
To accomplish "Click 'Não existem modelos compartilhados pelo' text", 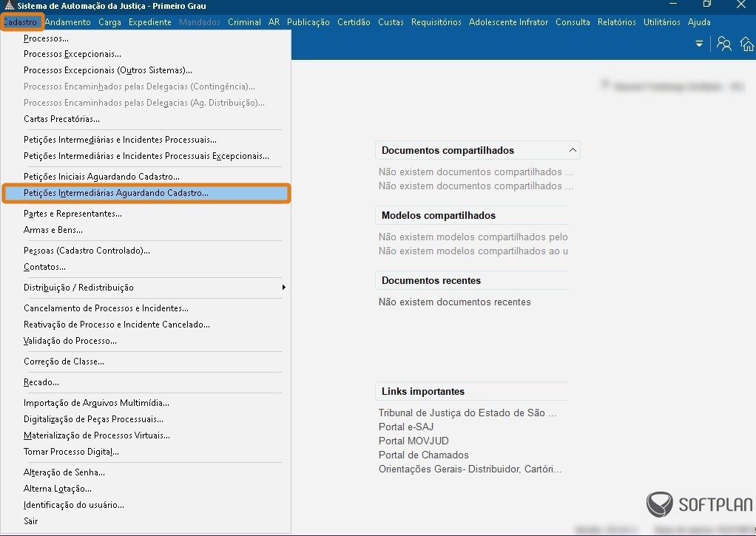I will [x=473, y=237].
